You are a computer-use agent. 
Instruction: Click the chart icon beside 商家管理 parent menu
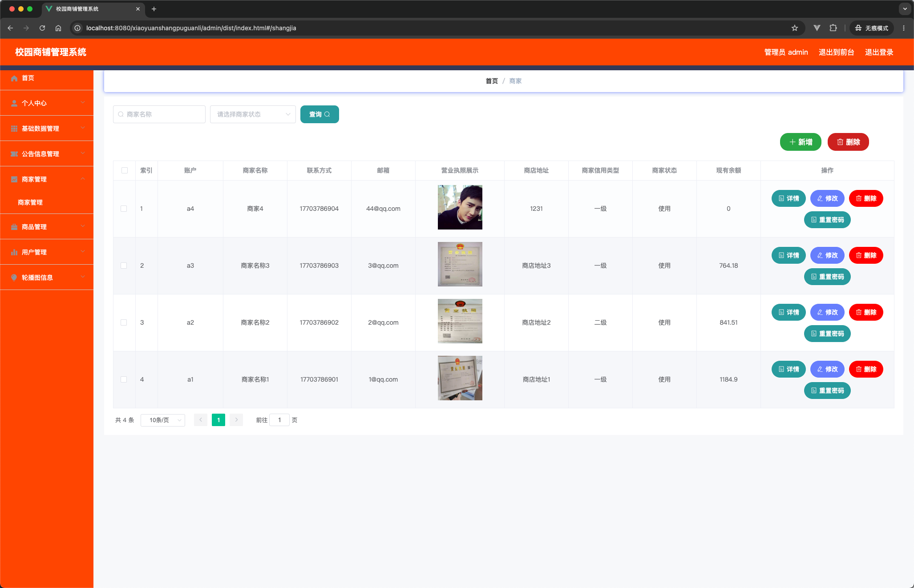(x=14, y=179)
